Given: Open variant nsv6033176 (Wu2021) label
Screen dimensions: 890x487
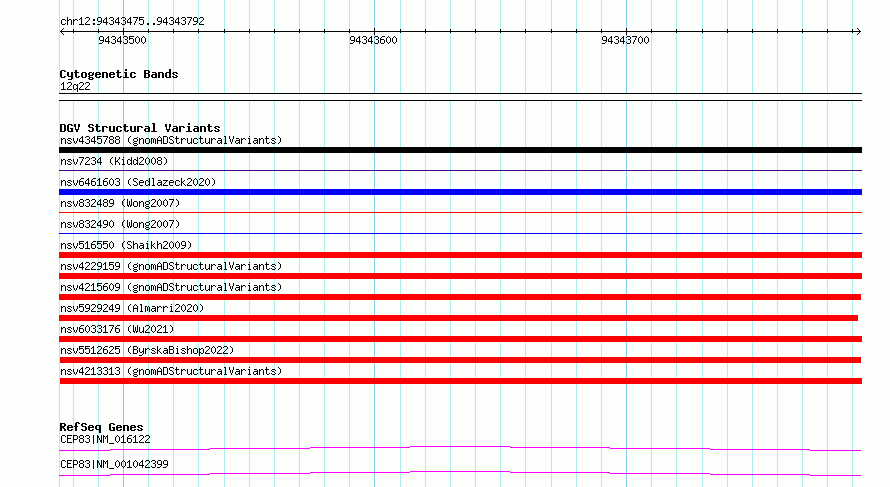Looking at the screenshot, I should pos(117,329).
